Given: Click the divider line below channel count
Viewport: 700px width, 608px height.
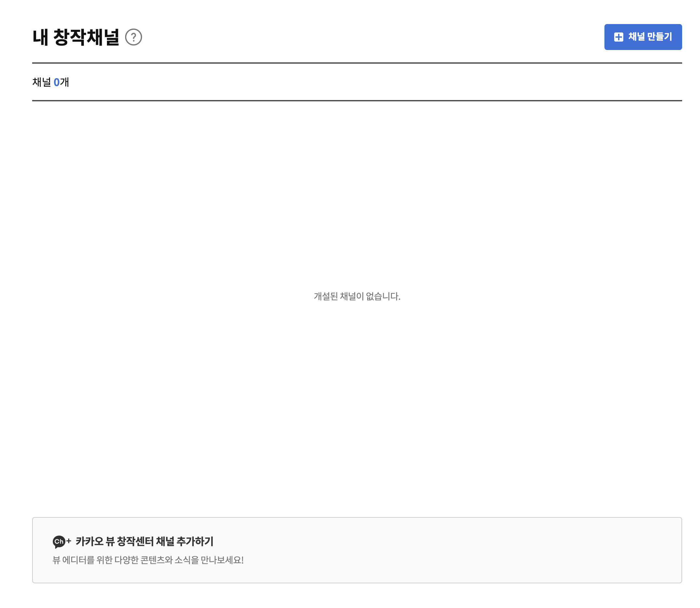Looking at the screenshot, I should click(357, 100).
